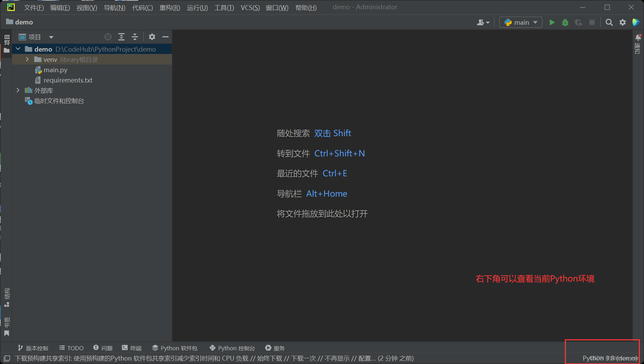Image resolution: width=644 pixels, height=364 pixels.
Task: Select opened file in Project view
Action: coord(108,37)
